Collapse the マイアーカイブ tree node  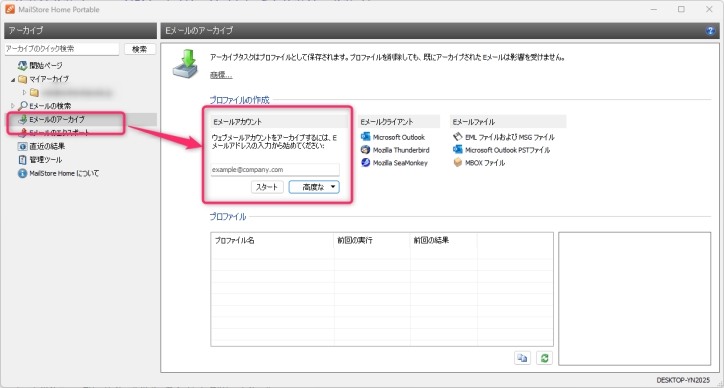click(13, 79)
